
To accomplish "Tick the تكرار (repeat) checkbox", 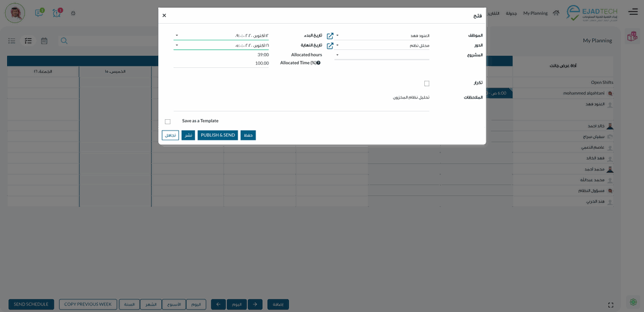I will coord(427,83).
